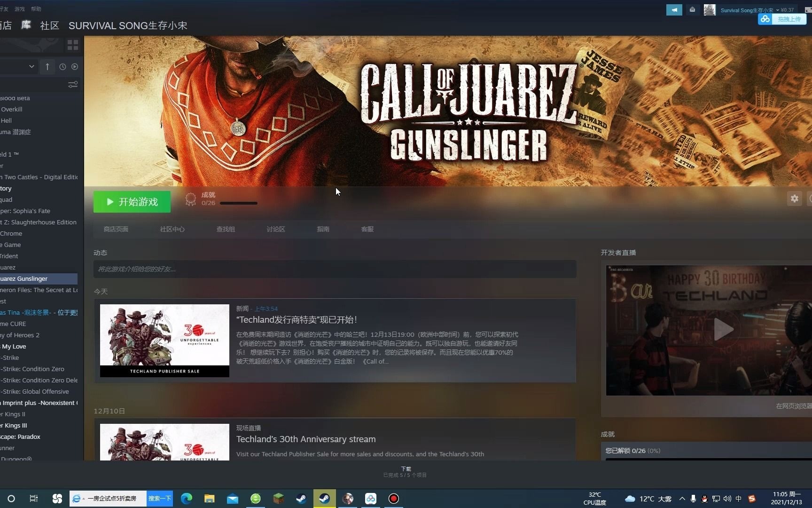This screenshot has width=812, height=508.
Task: Open the volume tray icon
Action: pyautogui.click(x=727, y=499)
